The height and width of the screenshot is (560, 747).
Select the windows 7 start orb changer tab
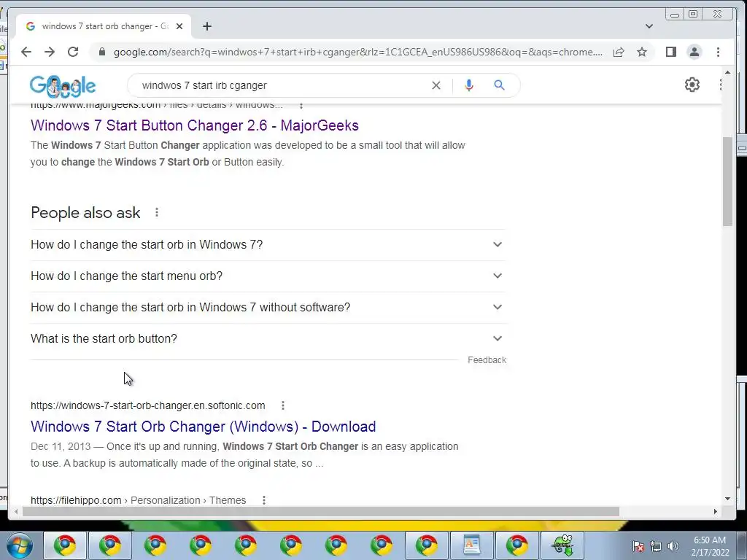coord(104,26)
